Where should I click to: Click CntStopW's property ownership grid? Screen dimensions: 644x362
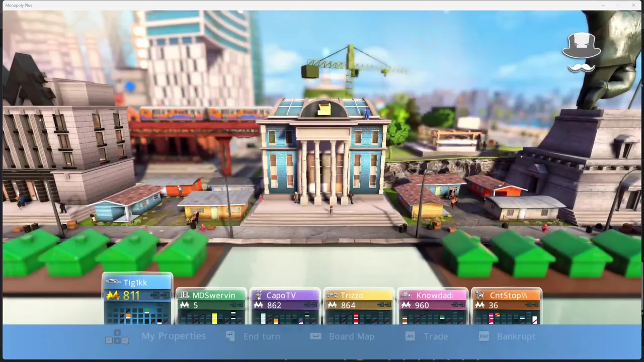(x=507, y=318)
